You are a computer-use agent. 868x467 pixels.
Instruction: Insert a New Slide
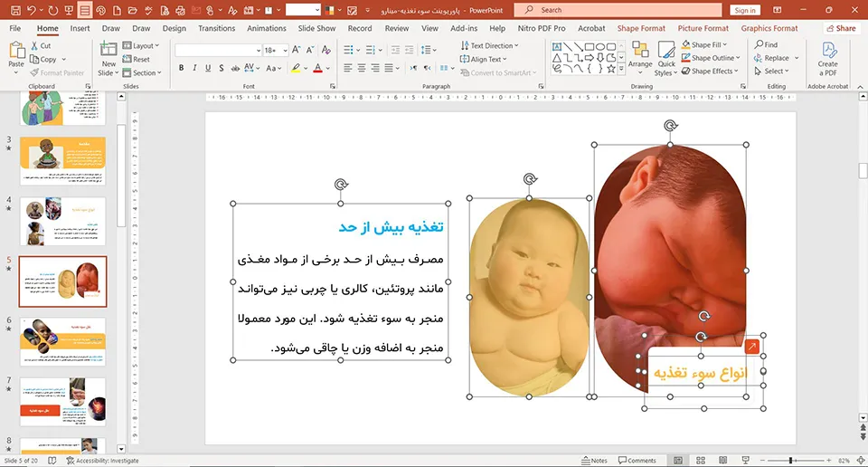click(108, 59)
